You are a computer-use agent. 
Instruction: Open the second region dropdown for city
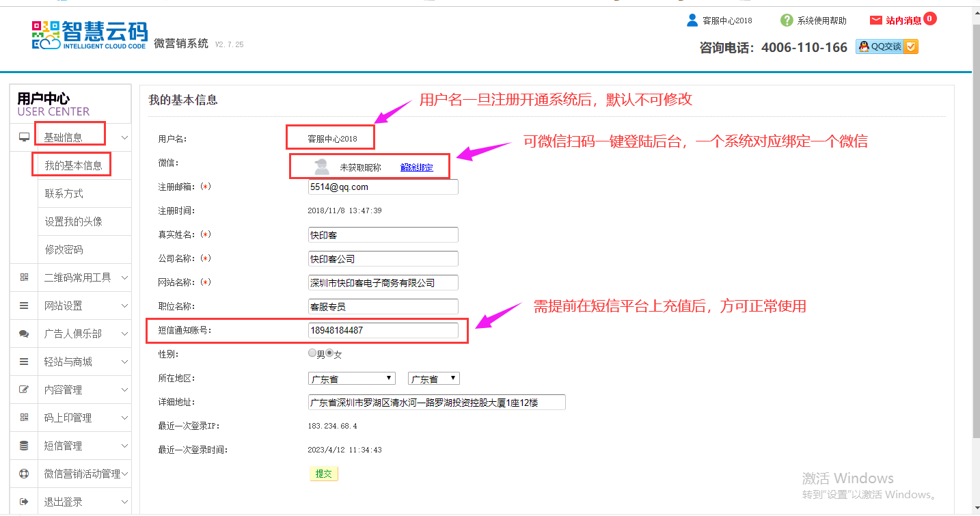[x=433, y=378]
